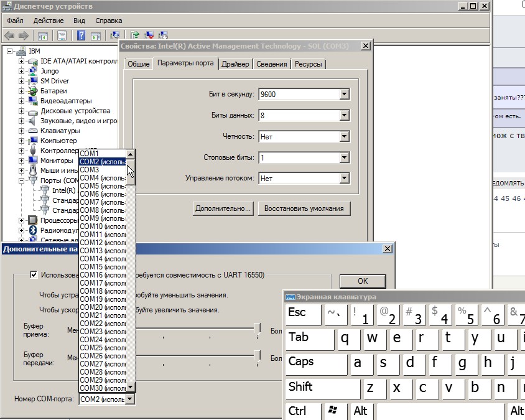Open the Вид menu
This screenshot has width=525, height=420.
[x=80, y=21]
